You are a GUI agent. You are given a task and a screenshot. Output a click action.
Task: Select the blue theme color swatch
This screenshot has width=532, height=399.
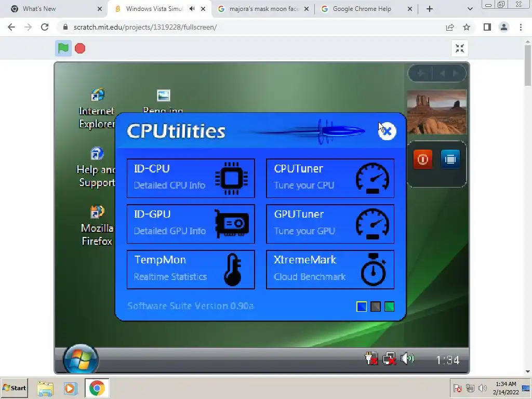click(x=362, y=307)
